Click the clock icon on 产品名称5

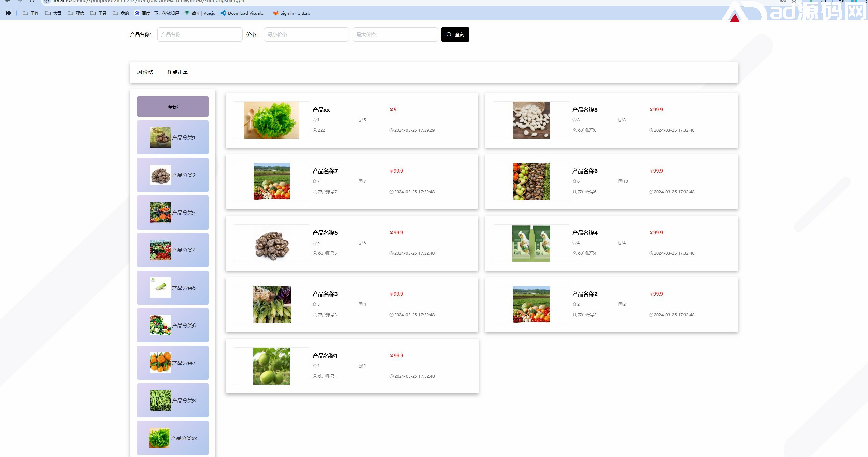coord(392,253)
